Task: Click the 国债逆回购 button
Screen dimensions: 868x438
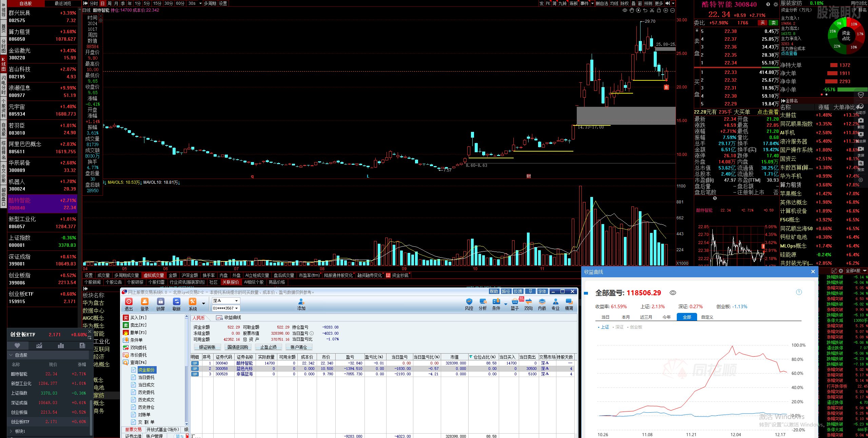Action: tap(238, 347)
